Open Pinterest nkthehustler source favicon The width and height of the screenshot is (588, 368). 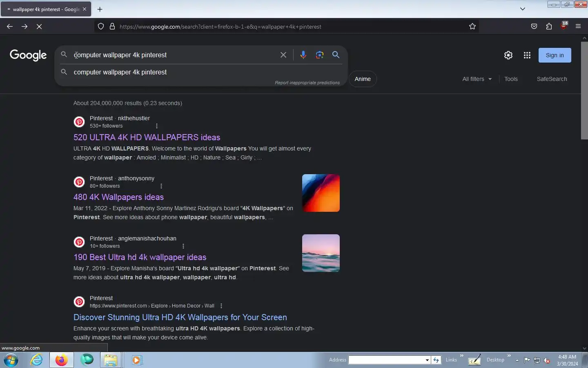pos(79,122)
